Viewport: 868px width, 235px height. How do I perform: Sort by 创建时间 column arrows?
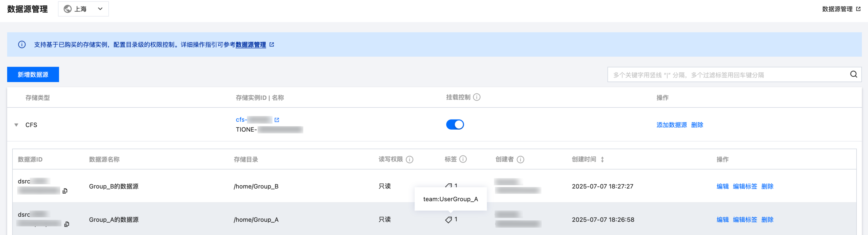[x=602, y=160]
